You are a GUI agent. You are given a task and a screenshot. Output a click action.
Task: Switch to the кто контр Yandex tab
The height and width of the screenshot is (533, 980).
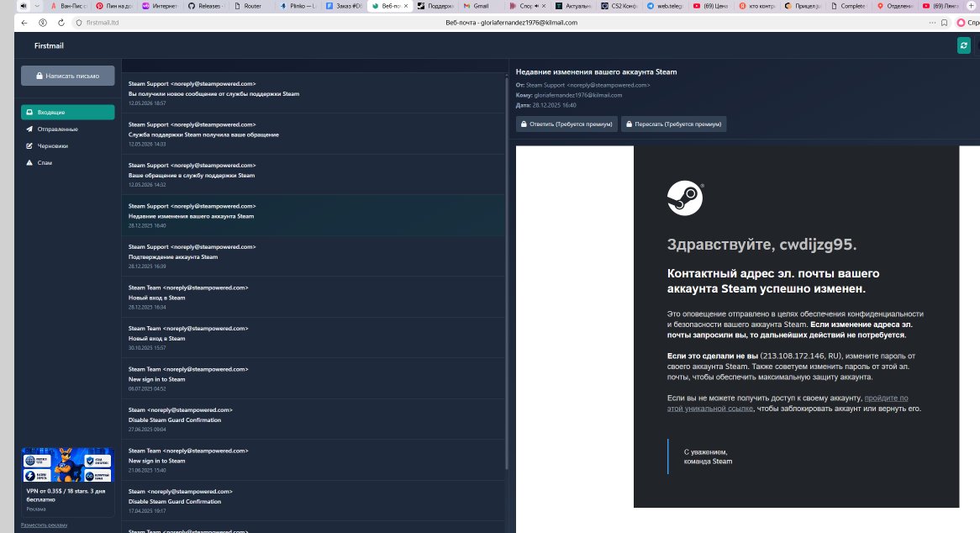(756, 6)
